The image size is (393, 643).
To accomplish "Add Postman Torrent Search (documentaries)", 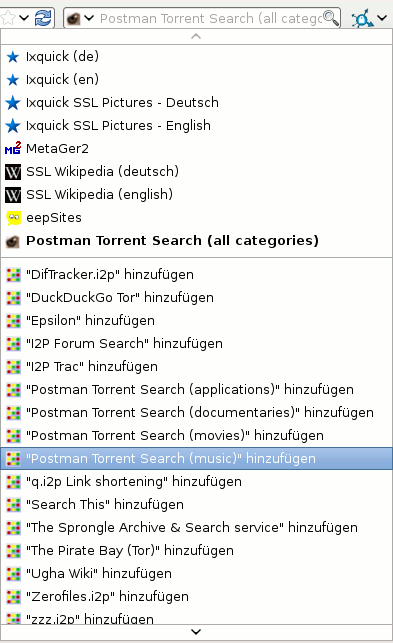I will [196, 412].
